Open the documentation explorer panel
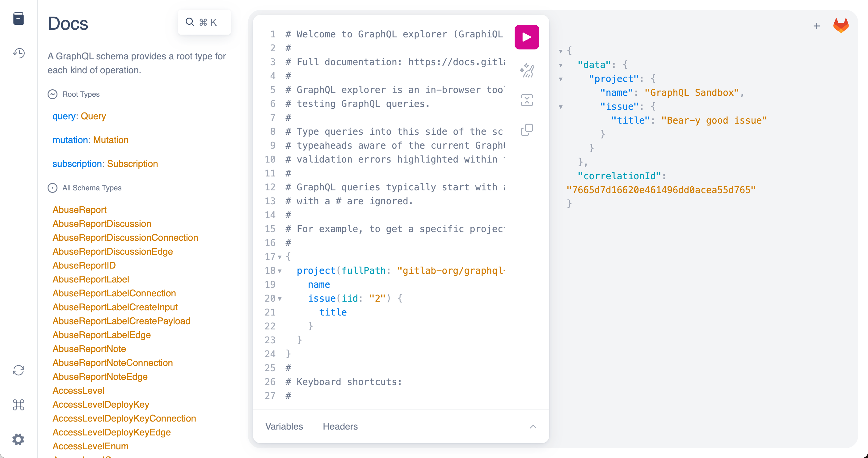This screenshot has height=458, width=868. click(x=18, y=19)
